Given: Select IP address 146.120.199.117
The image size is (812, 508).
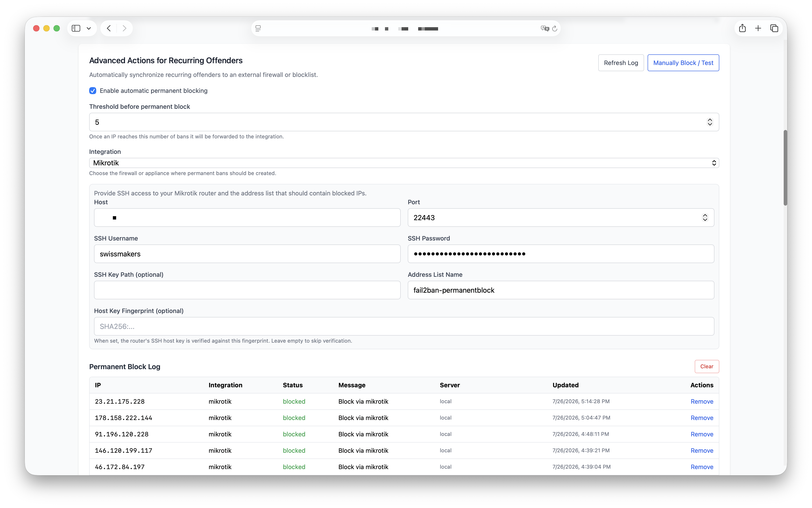Looking at the screenshot, I should click(123, 451).
